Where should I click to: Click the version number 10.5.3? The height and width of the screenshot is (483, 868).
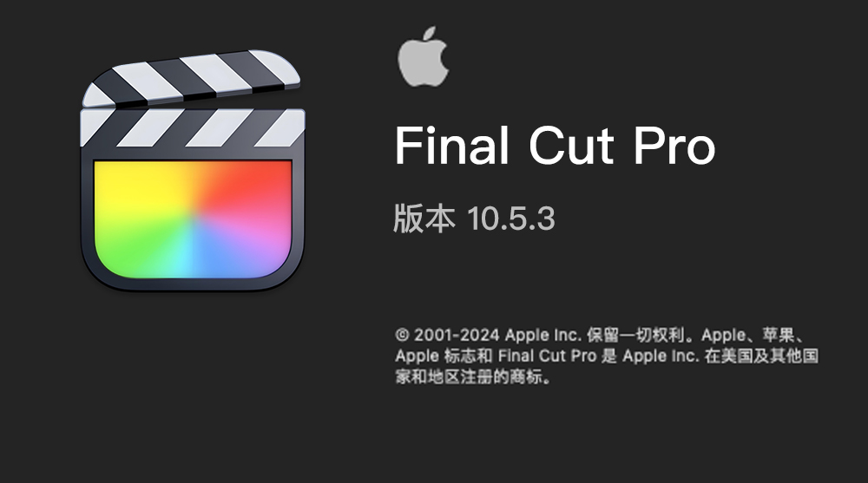tap(511, 219)
